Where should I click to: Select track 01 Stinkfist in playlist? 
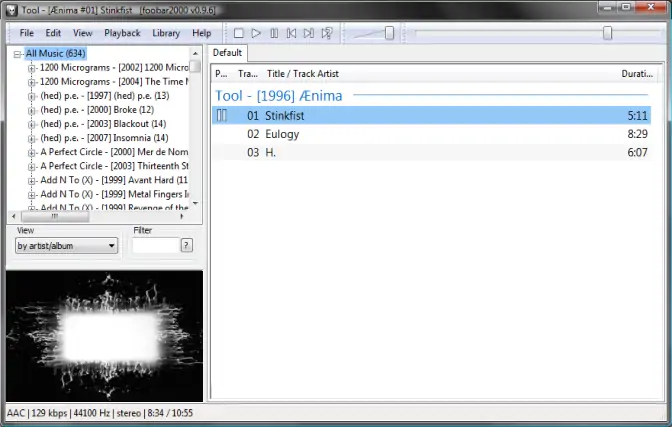tap(431, 115)
